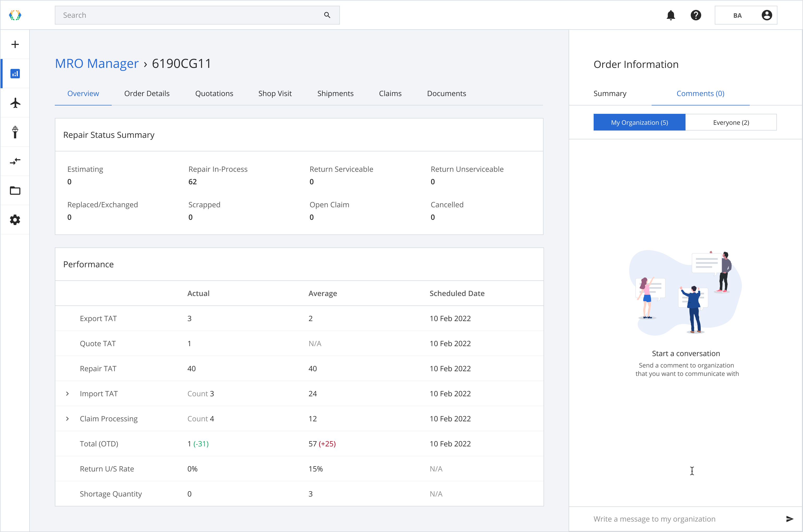Switch to the Overview tab
803x532 pixels.
[83, 94]
